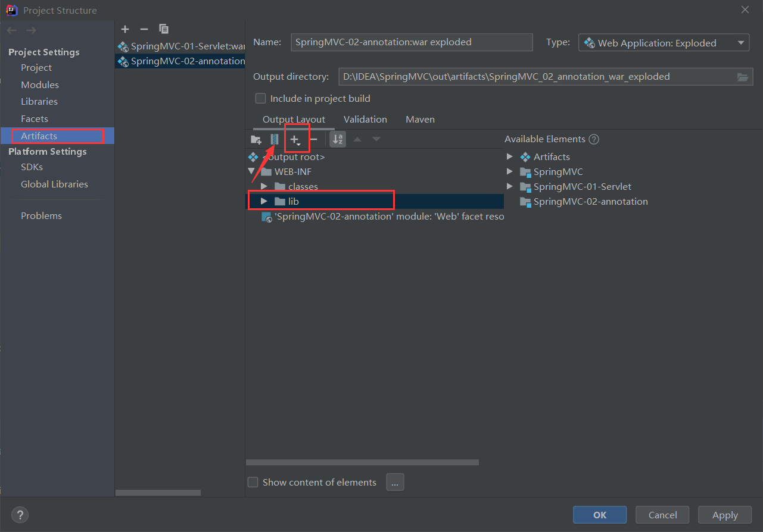
Task: Expand Artifacts in Available Elements
Action: tap(510, 157)
